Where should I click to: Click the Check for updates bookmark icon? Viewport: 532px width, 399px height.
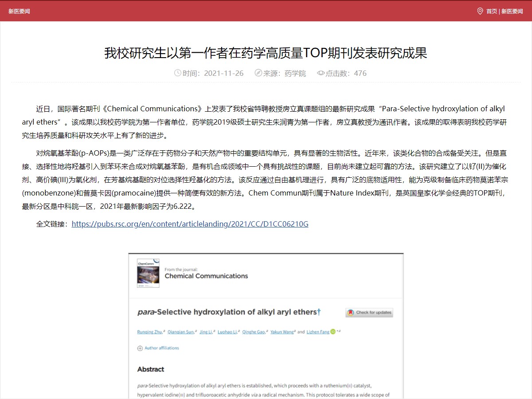(350, 313)
